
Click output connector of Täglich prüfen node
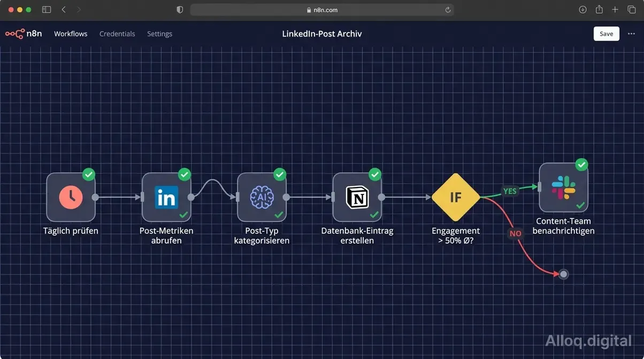coord(95,197)
